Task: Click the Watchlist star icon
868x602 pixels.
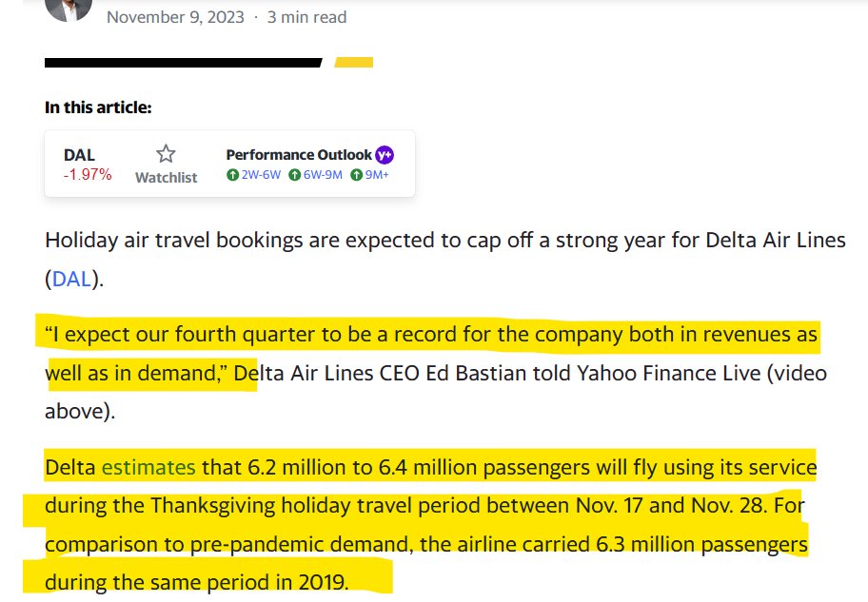Action: tap(167, 154)
